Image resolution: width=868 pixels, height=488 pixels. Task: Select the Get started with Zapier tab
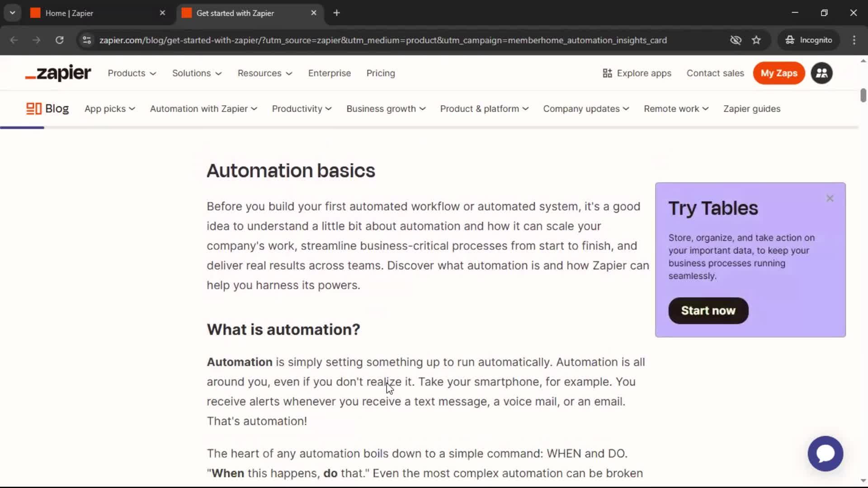click(x=250, y=13)
